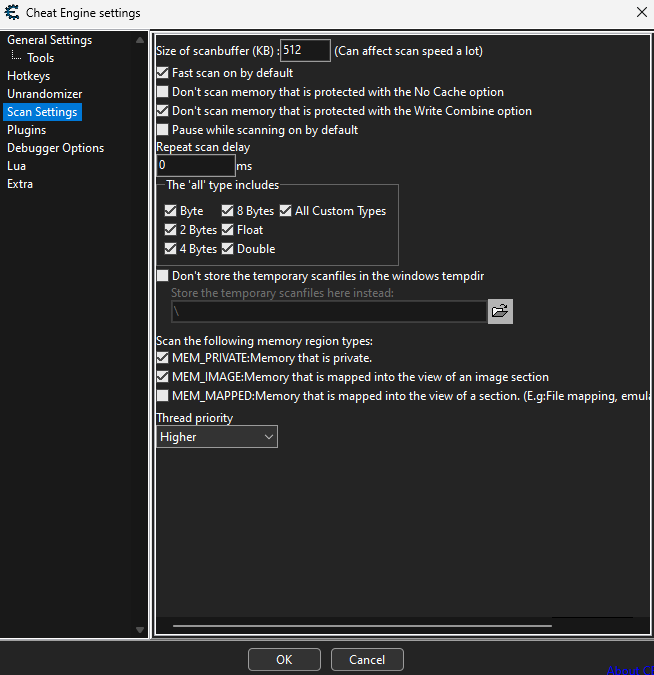Close the Cheat Engine settings window
The image size is (654, 675).
642,12
